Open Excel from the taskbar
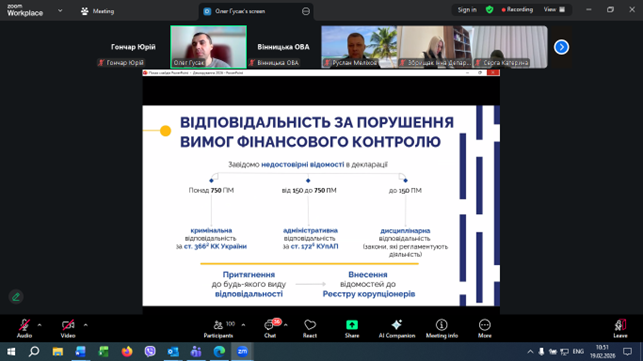The image size is (643, 361). click(x=104, y=352)
